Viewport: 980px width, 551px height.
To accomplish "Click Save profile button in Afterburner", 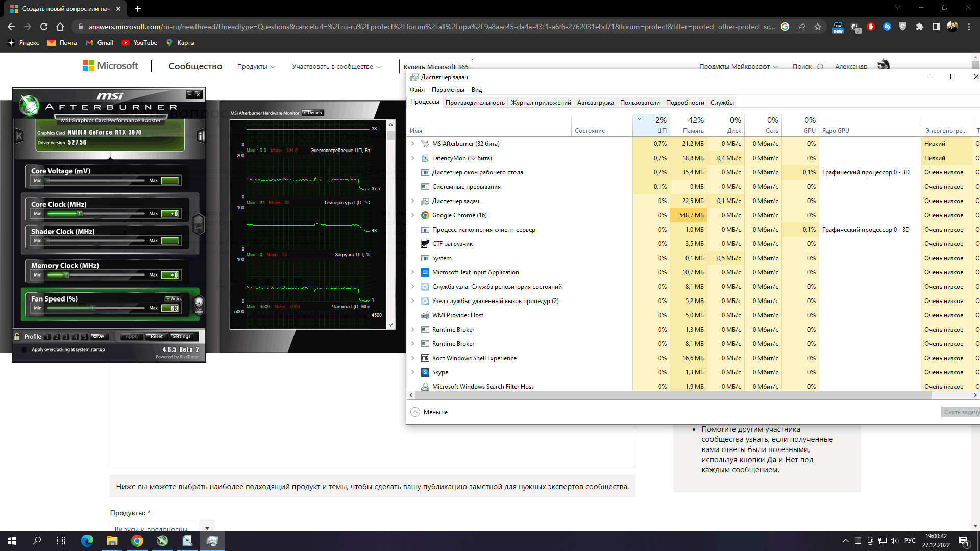I will pos(99,336).
